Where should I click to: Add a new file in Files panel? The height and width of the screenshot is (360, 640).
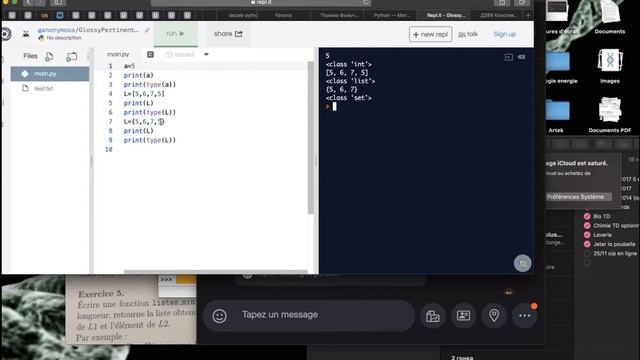[49, 56]
